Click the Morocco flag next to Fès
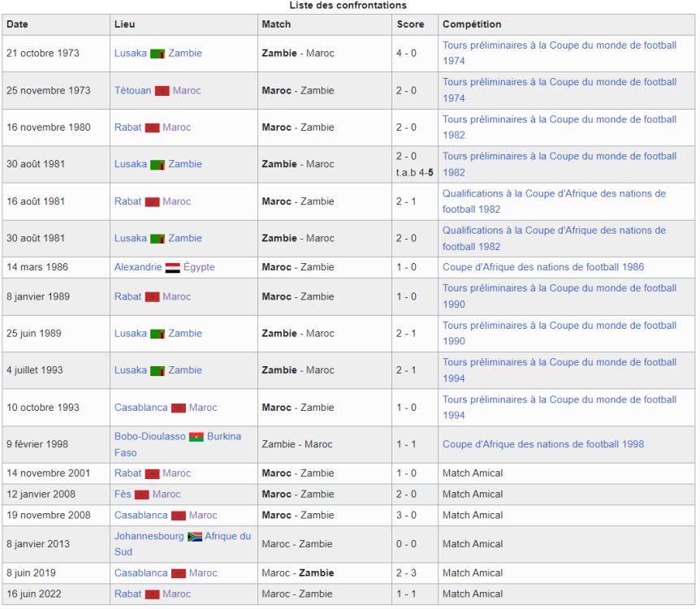The width and height of the screenshot is (700, 609). pos(141,495)
